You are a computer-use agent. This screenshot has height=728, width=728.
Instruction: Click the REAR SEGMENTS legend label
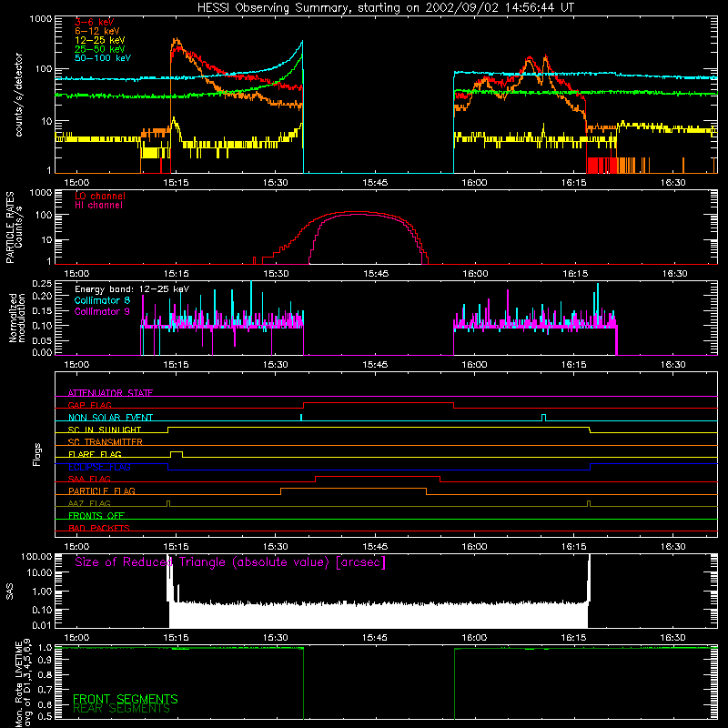coord(121,709)
